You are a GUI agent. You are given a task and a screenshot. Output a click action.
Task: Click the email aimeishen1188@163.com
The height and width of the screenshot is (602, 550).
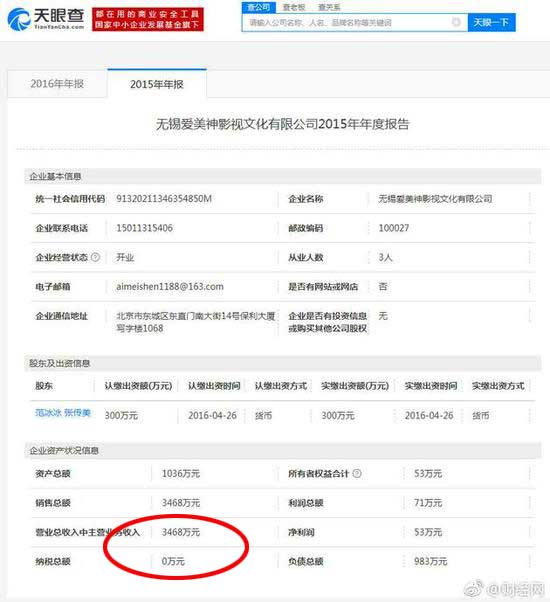pyautogui.click(x=170, y=287)
